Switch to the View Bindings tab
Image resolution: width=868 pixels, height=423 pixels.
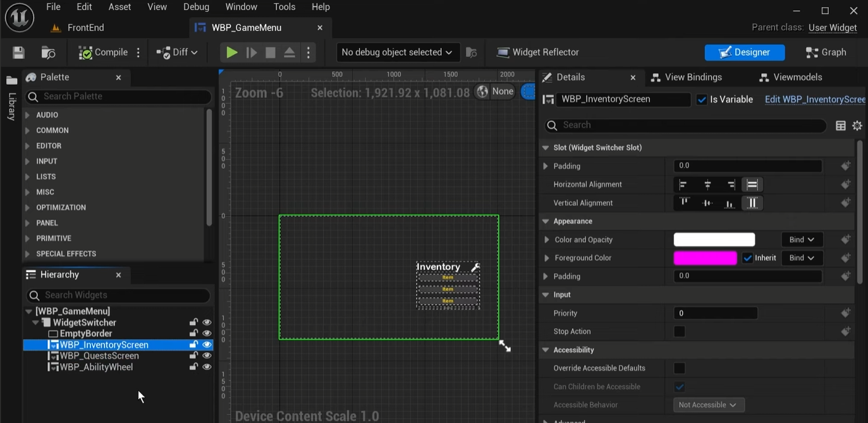(x=687, y=77)
